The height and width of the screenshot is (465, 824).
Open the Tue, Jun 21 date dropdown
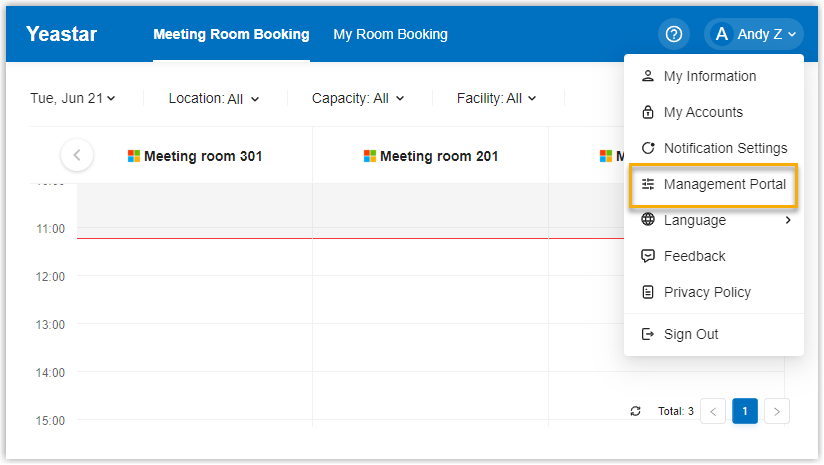point(73,98)
